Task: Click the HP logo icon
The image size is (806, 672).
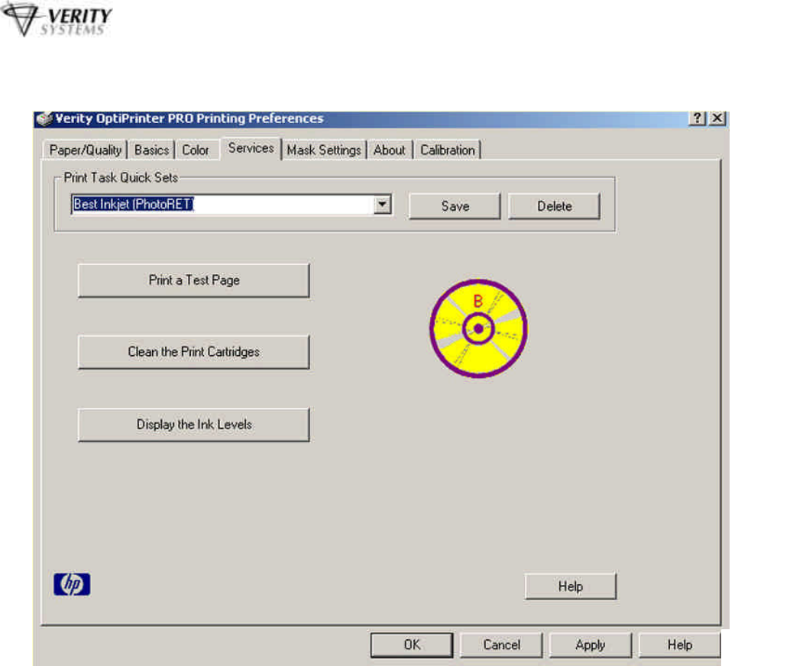Action: pos(72,585)
